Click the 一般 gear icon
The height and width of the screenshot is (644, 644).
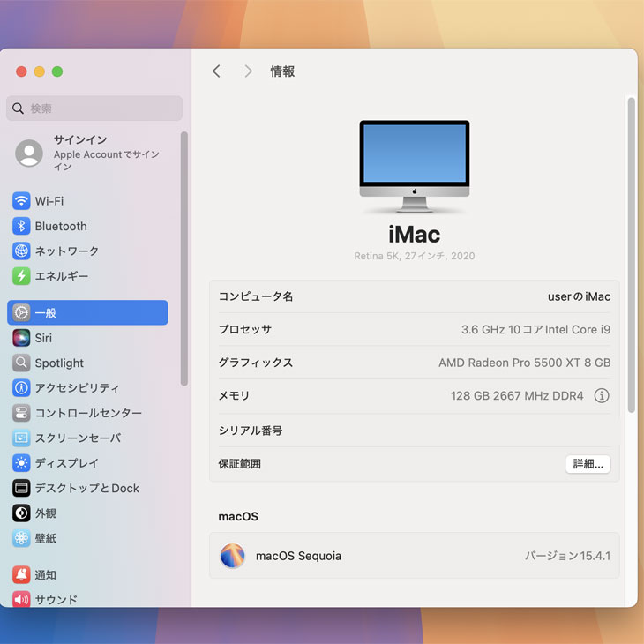click(x=21, y=313)
